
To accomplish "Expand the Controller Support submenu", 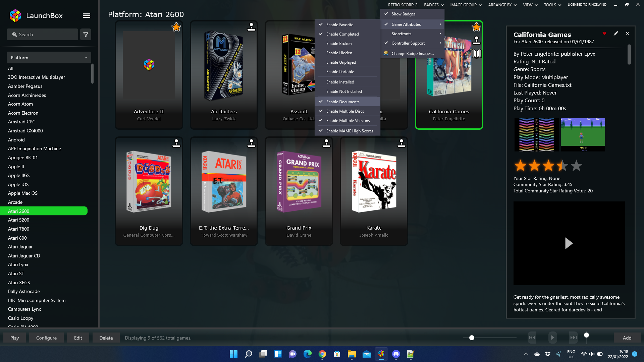I will pos(412,43).
